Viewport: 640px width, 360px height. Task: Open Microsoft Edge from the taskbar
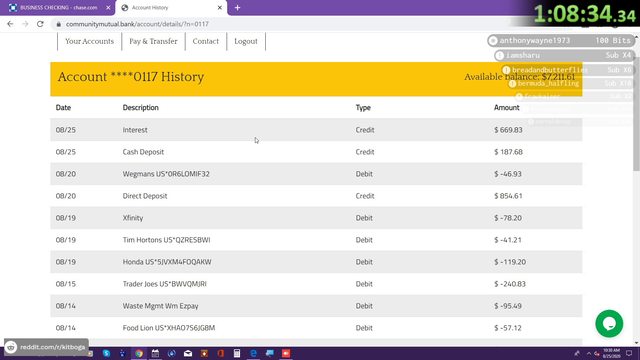click(x=253, y=353)
